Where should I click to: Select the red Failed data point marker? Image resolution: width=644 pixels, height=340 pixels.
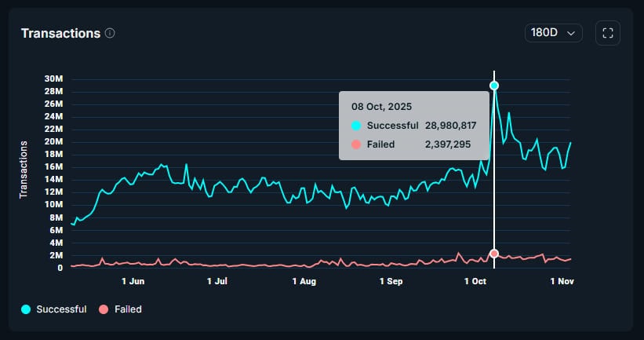tap(494, 254)
